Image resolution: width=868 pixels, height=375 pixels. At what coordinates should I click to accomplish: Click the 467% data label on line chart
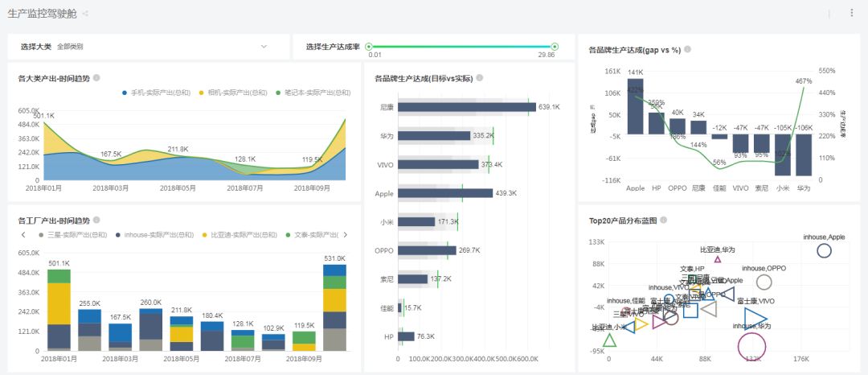(x=803, y=80)
